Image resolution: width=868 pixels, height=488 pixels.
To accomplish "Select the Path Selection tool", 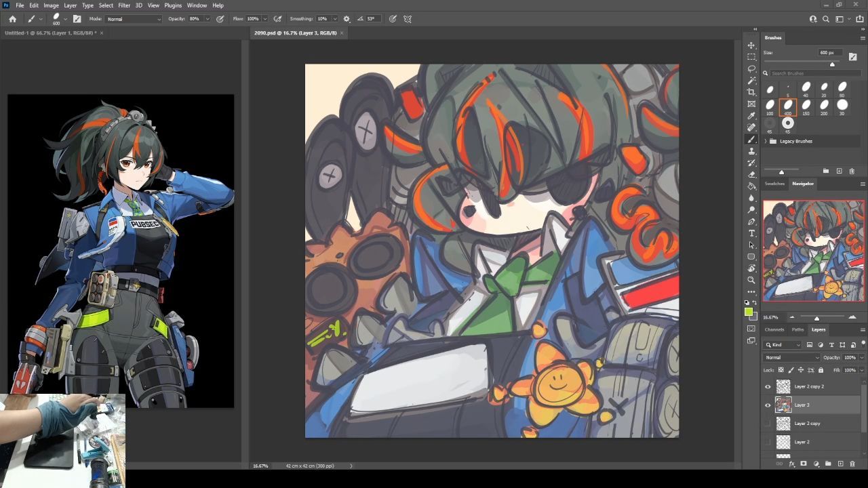I will [x=751, y=245].
